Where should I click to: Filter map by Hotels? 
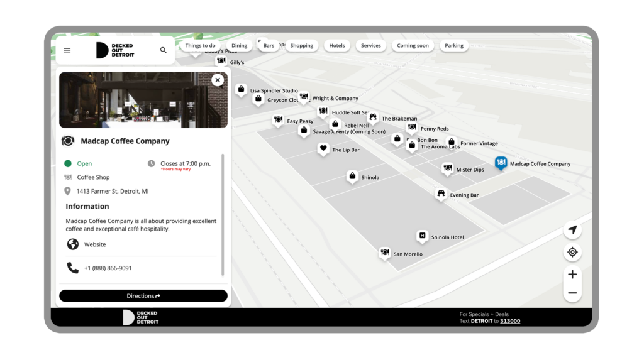[337, 46]
